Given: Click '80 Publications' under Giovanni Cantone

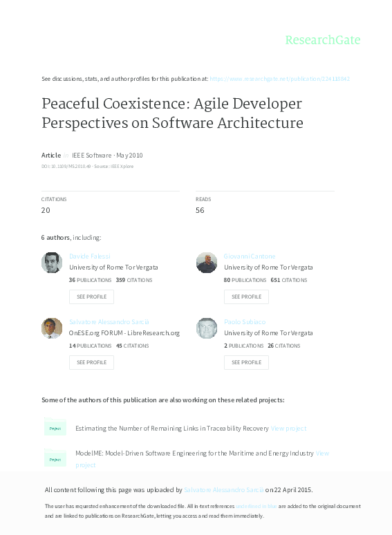Looking at the screenshot, I should [x=245, y=280].
